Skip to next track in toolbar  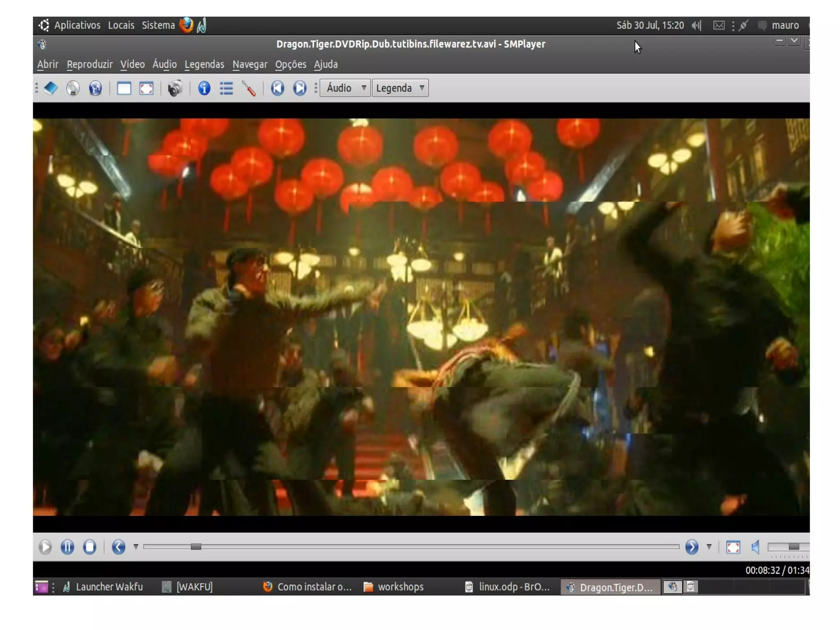pyautogui.click(x=299, y=88)
